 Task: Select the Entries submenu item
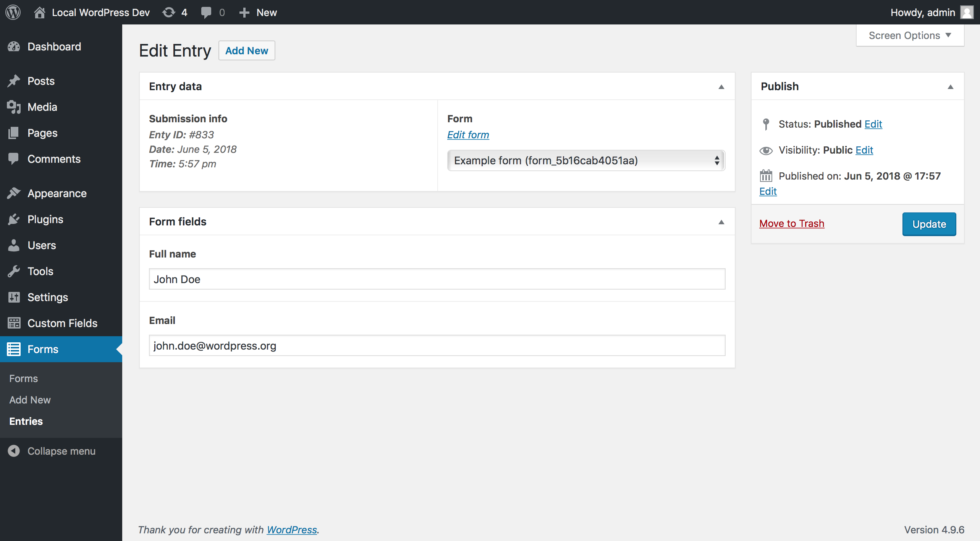(x=26, y=421)
